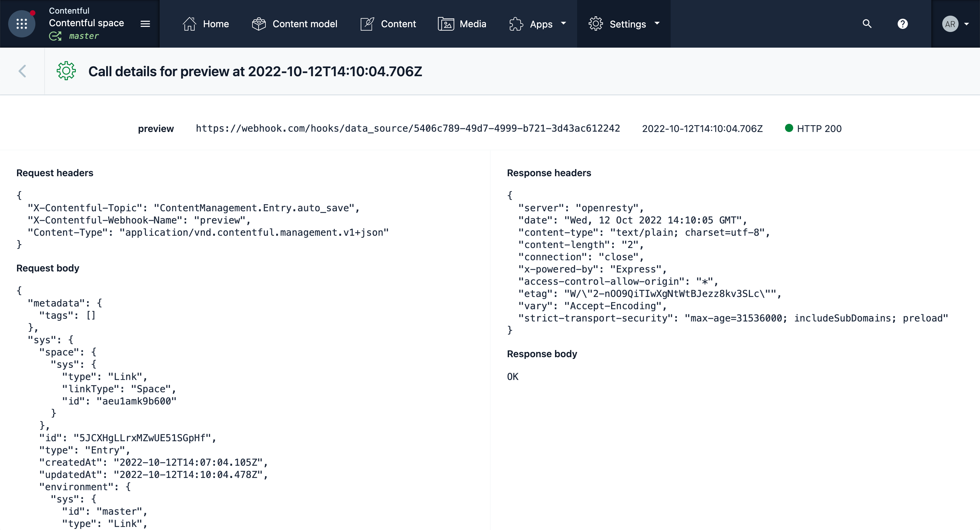Click the HTTP 200 status indicator
Image resolution: width=980 pixels, height=530 pixels.
[813, 129]
